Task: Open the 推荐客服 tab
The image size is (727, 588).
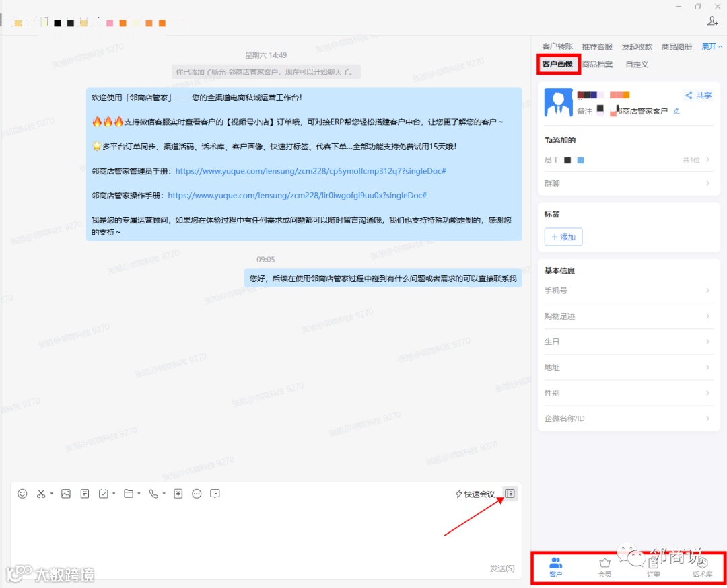Action: point(597,46)
